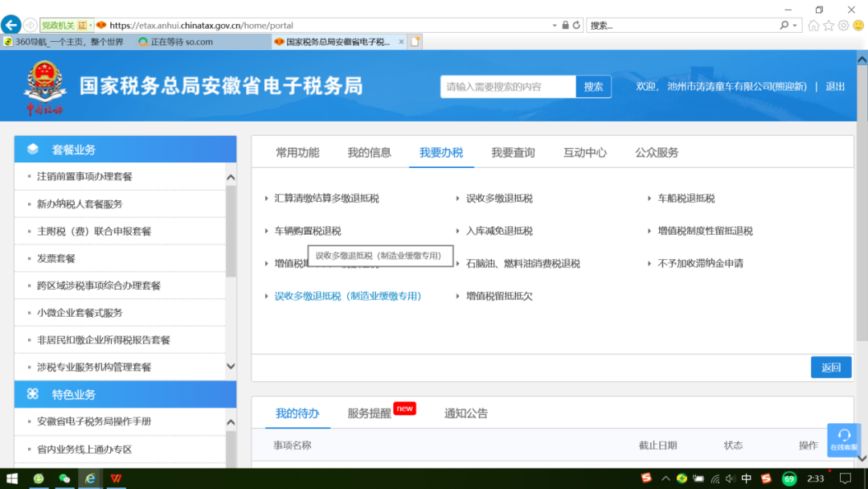Click the 套餐业务 list up arrow
868x489 pixels.
(231, 177)
